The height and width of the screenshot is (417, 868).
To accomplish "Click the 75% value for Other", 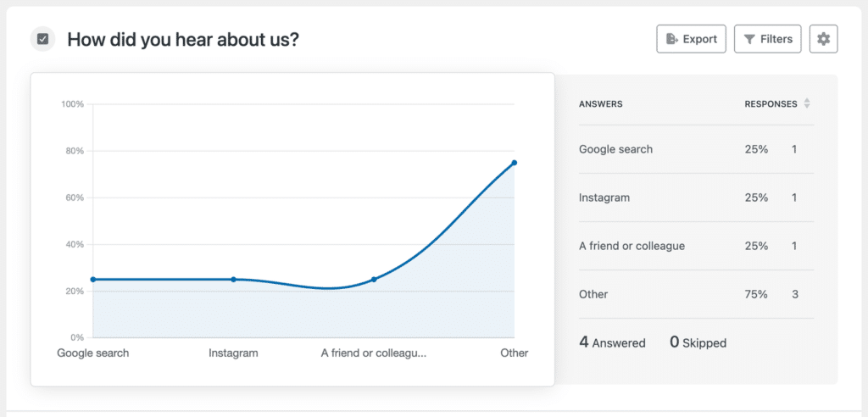I will pos(756,294).
